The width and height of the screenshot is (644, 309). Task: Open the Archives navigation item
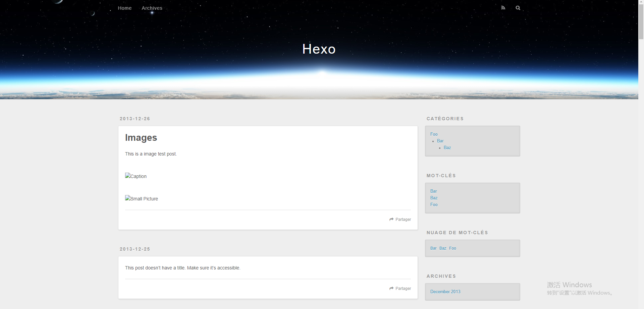point(152,8)
